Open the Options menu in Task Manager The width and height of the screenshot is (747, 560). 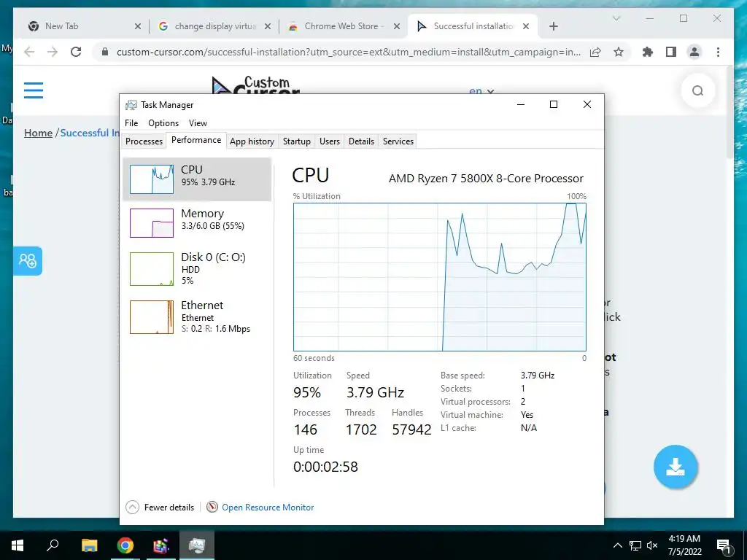click(163, 122)
